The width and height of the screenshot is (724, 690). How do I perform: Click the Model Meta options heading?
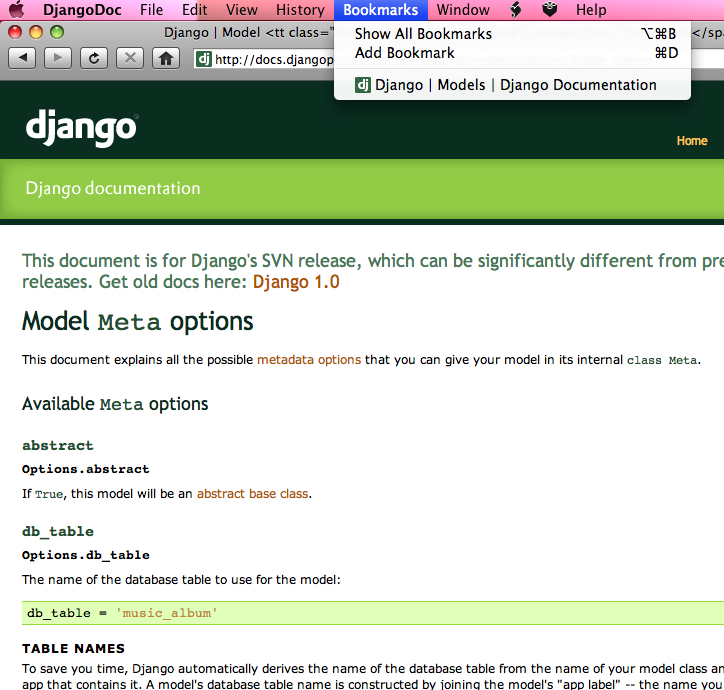(138, 321)
